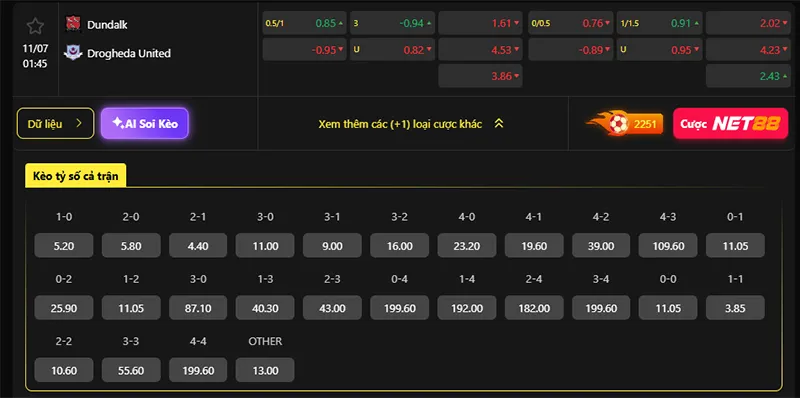Viewport: 800px width, 398px height.
Task: Bet on score 2-1 at 4.40
Action: [198, 245]
